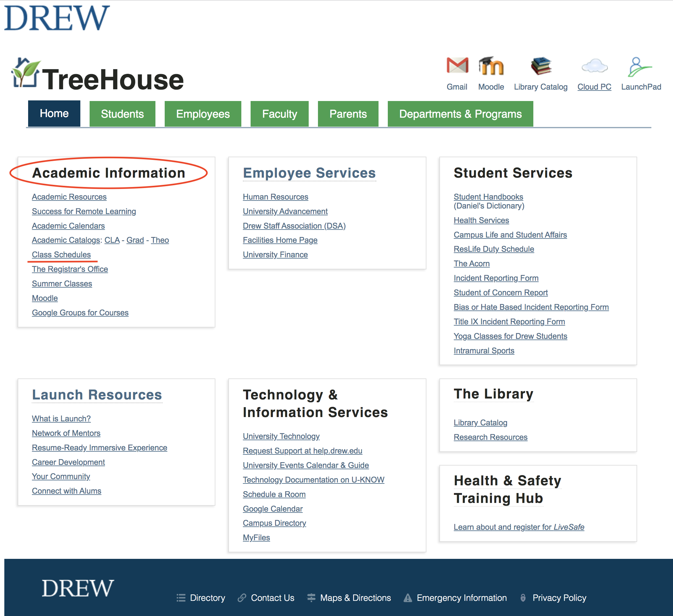Click the Facilities Home Page link
673x616 pixels.
click(280, 240)
